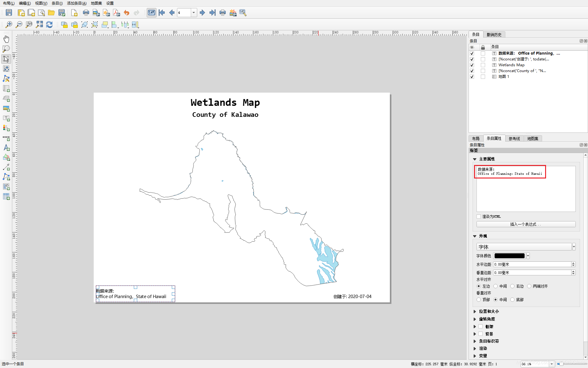Click the black 字体颜色 swatch

(x=509, y=256)
